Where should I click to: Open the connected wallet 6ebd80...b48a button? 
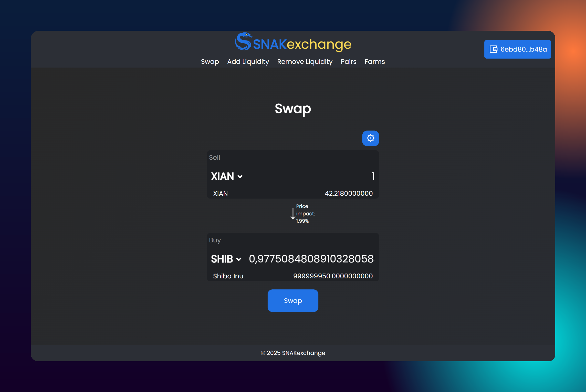tap(517, 49)
